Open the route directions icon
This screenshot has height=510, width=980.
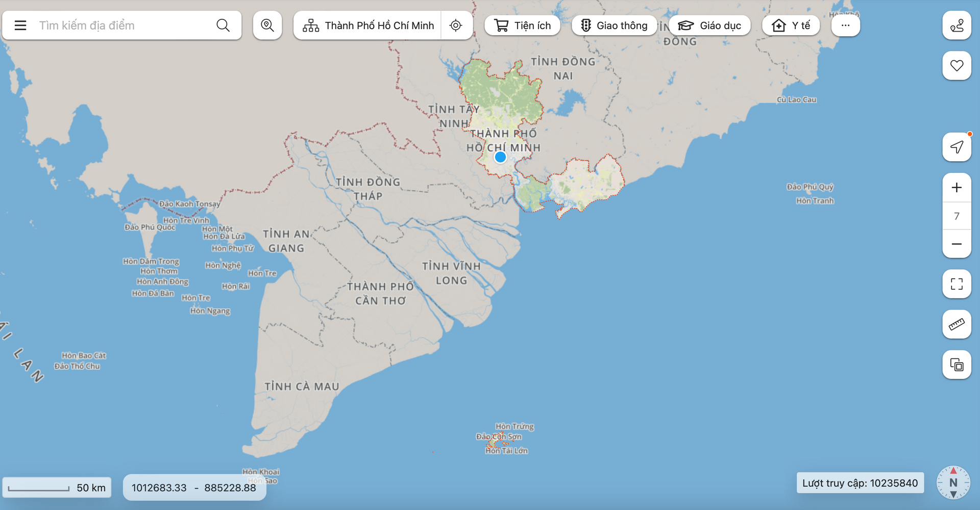tap(957, 25)
